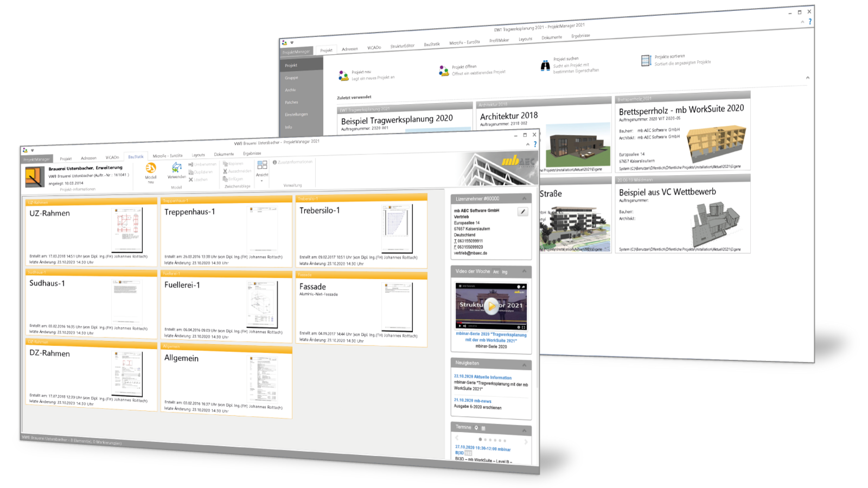
Task: Click the Modell neu icon in BauStatik ribbon
Action: [x=151, y=168]
